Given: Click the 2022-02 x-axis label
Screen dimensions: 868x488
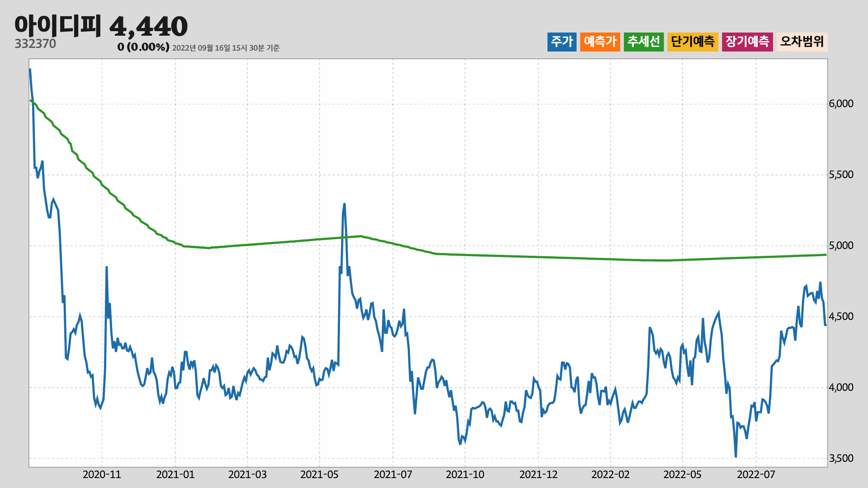Looking at the screenshot, I should tap(610, 475).
